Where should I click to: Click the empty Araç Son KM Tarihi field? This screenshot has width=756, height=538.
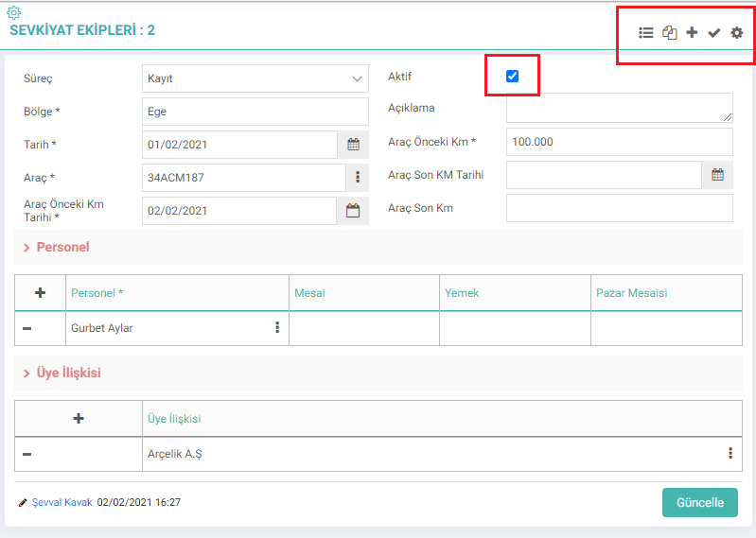(604, 175)
